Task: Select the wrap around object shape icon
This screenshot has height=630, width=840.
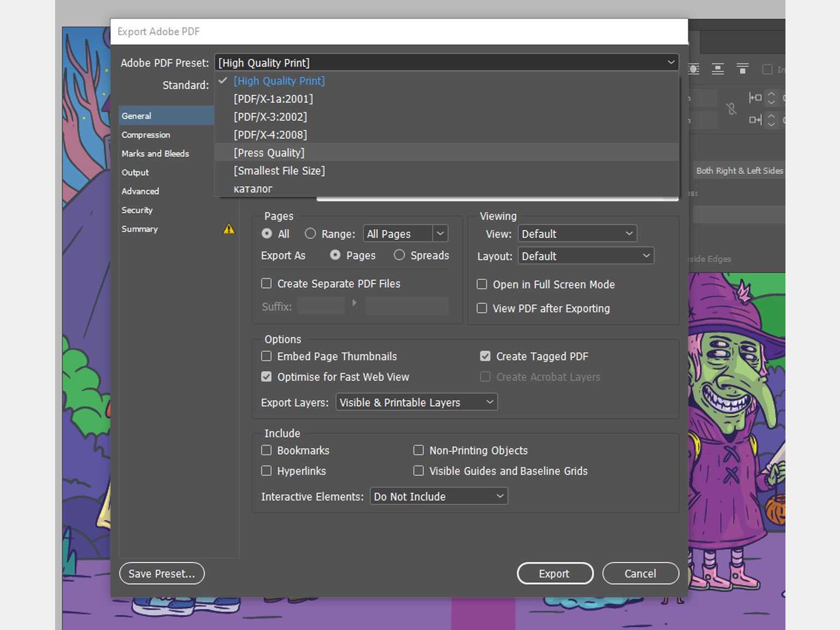Action: [694, 69]
